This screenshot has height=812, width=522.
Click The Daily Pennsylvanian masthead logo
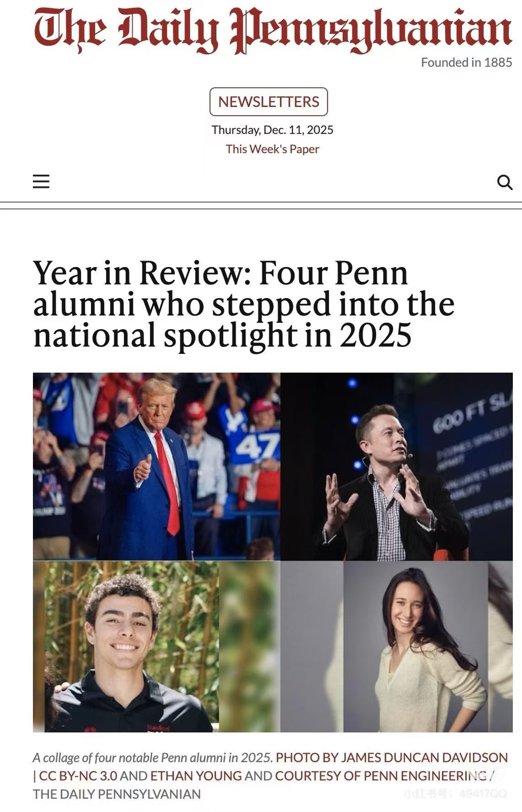coord(272,30)
